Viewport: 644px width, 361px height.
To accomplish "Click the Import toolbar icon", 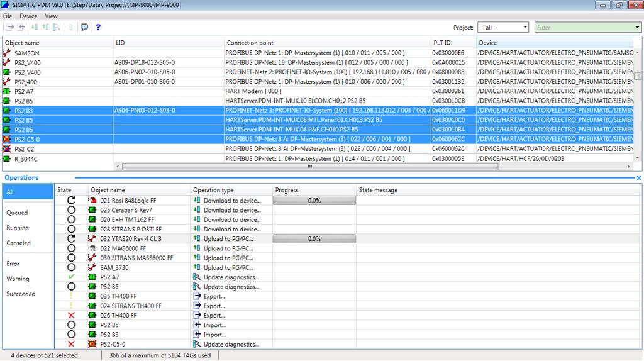I will [21, 27].
